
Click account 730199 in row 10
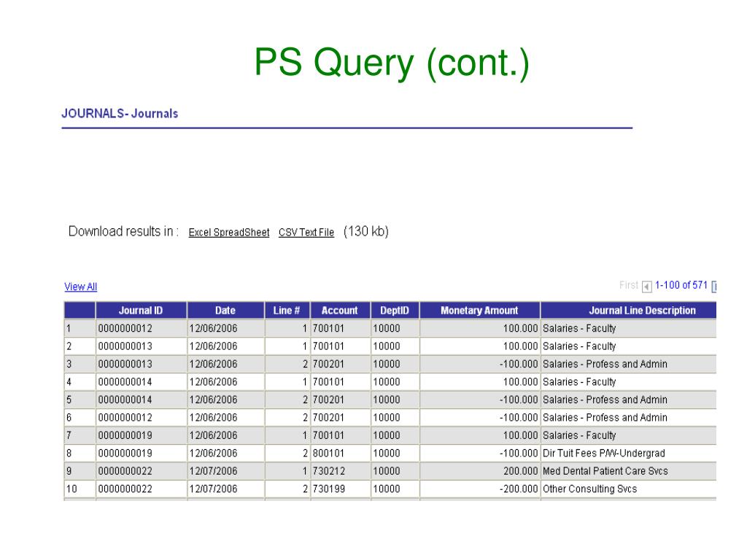[x=328, y=489]
